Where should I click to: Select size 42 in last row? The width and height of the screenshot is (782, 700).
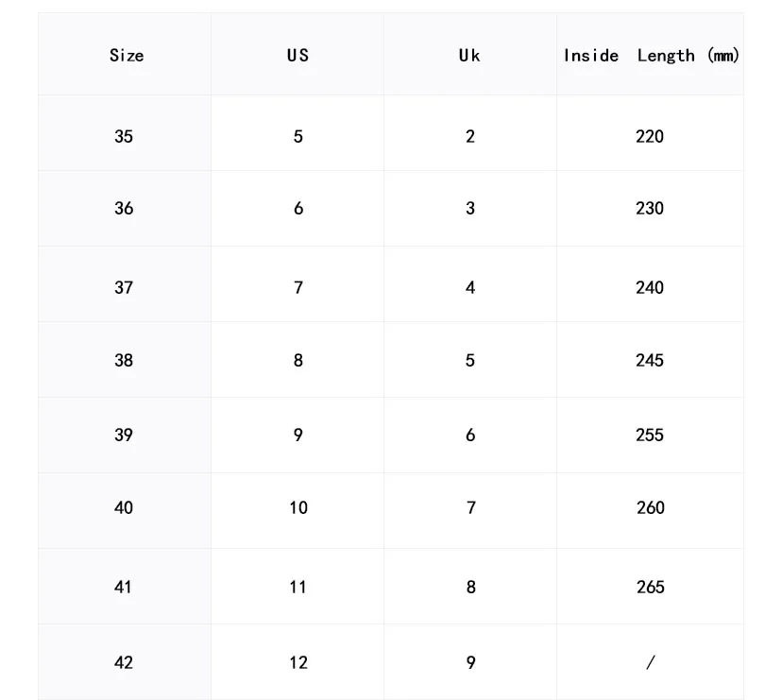click(124, 662)
